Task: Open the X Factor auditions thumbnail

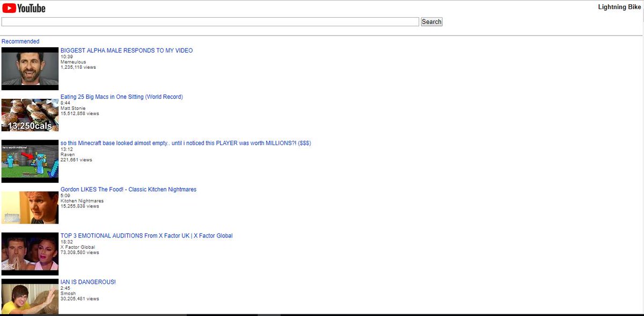Action: point(30,254)
